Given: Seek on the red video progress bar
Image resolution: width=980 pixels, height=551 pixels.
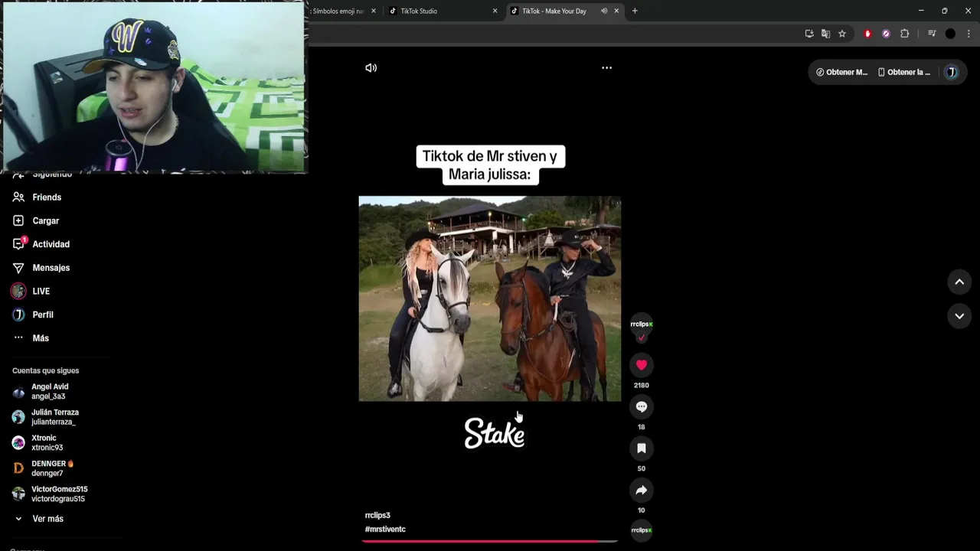Looking at the screenshot, I should pyautogui.click(x=490, y=541).
